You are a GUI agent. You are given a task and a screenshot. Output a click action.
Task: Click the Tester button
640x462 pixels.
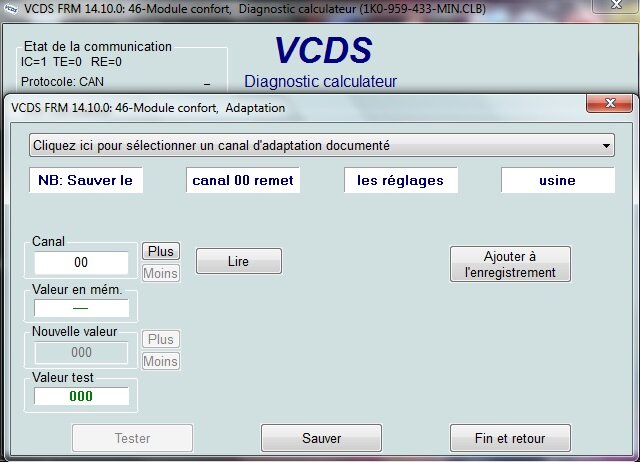coord(132,438)
